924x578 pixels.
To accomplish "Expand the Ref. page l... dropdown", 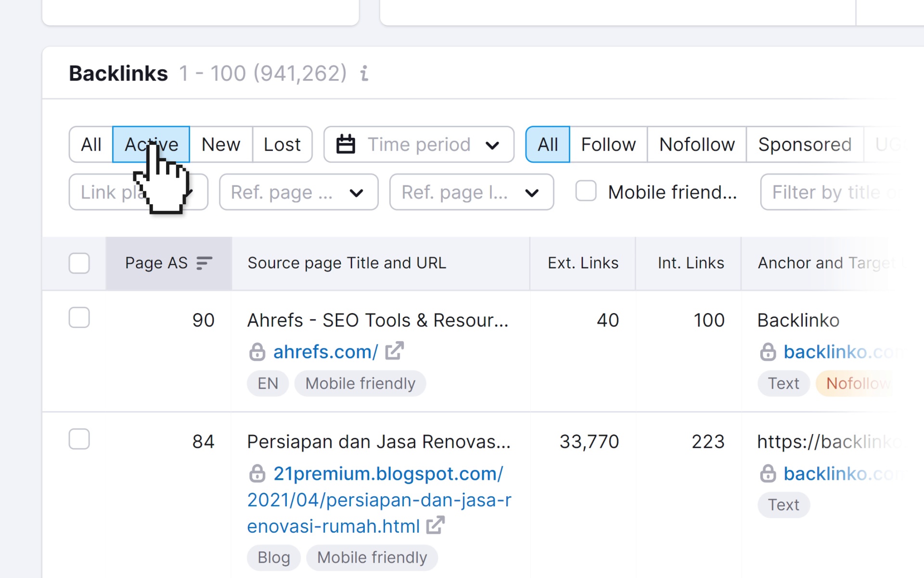I will (471, 192).
